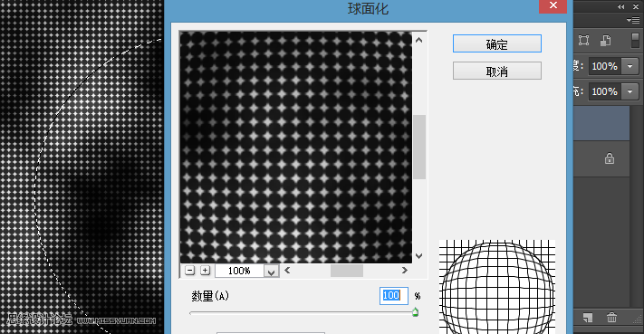The width and height of the screenshot is (644, 334).
Task: Click the preview scroll down arrow
Action: point(419,256)
